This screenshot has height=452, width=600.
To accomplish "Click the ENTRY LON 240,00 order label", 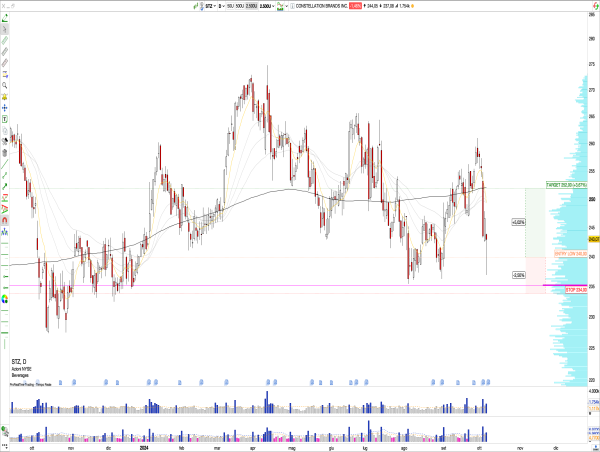I will pos(571,254).
